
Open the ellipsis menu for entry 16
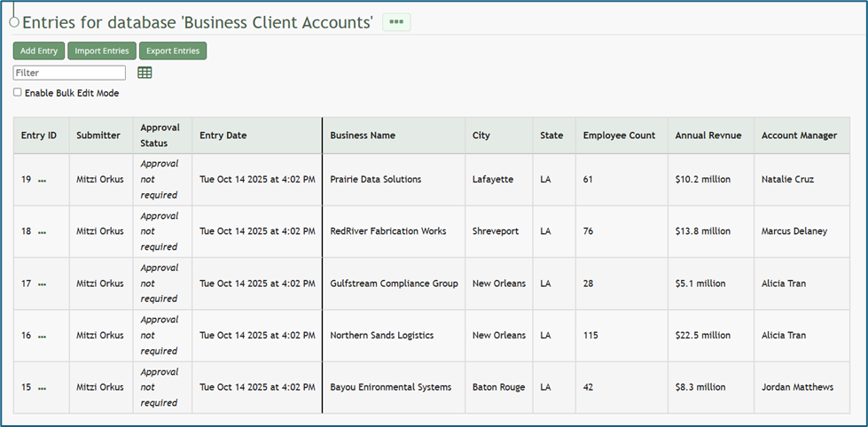coord(42,337)
